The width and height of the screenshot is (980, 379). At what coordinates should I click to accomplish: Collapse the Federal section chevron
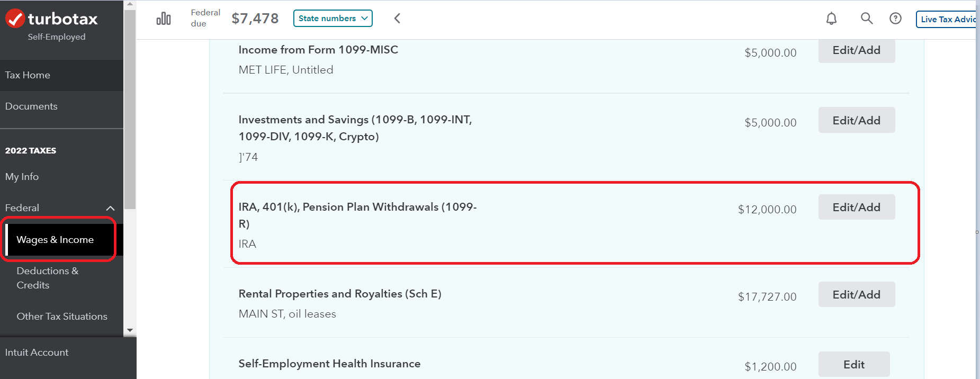click(x=110, y=208)
